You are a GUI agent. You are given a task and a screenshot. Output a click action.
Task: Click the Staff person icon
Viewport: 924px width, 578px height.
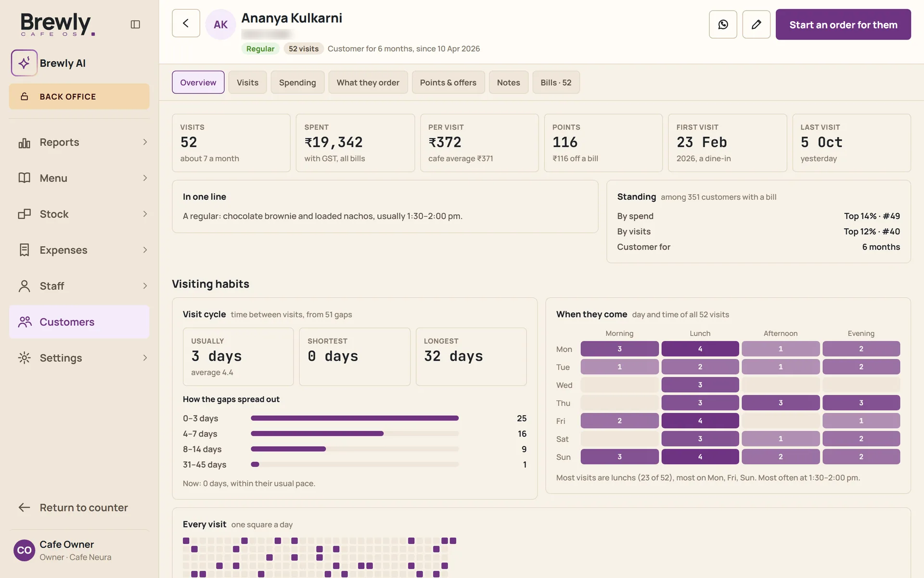(24, 286)
